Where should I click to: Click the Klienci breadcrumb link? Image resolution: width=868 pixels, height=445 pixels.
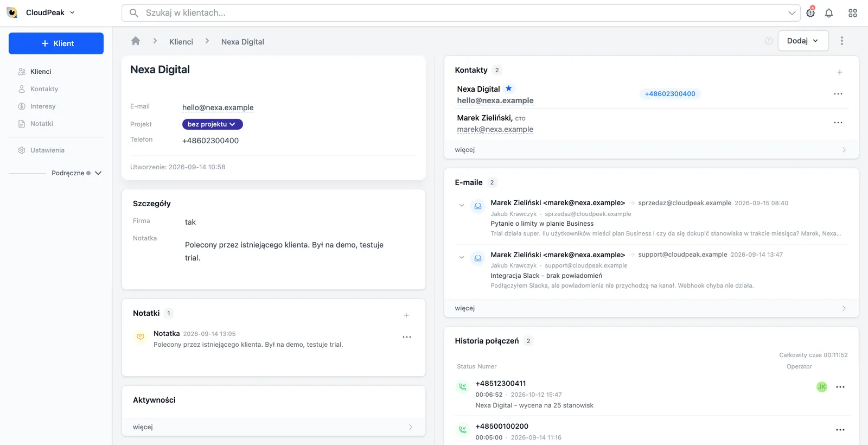click(x=181, y=42)
